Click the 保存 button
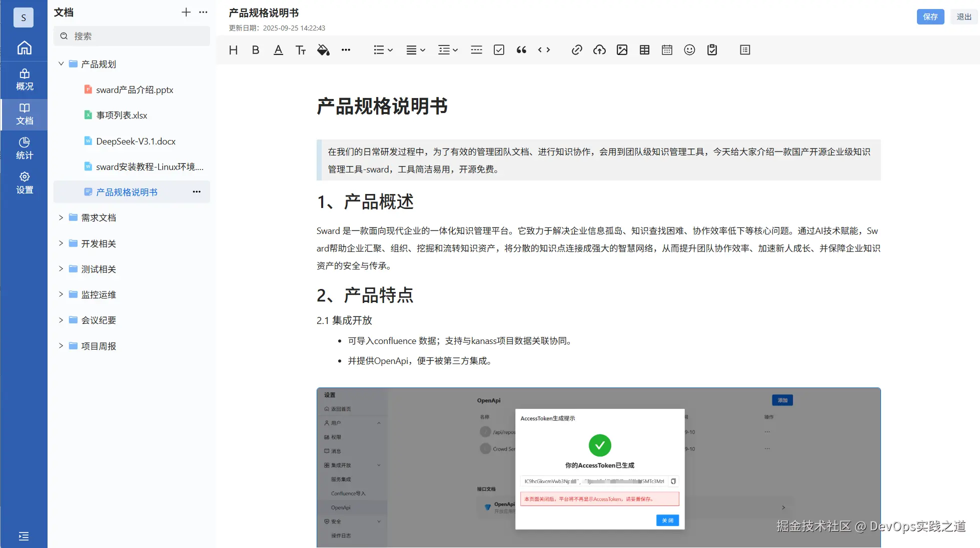Image resolution: width=980 pixels, height=548 pixels. click(x=930, y=16)
